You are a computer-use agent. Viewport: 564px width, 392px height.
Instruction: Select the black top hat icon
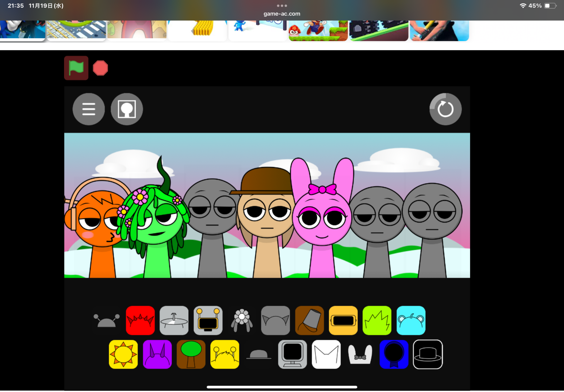tap(428, 354)
